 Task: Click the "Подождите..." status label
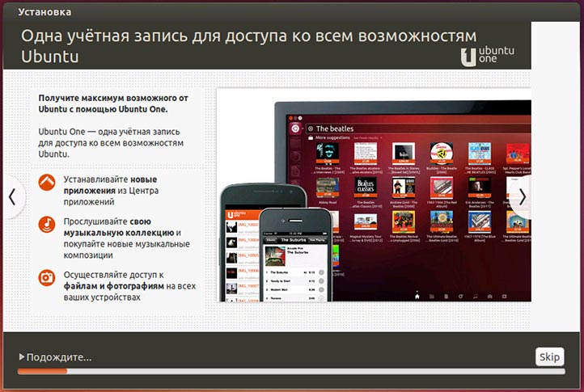point(59,357)
